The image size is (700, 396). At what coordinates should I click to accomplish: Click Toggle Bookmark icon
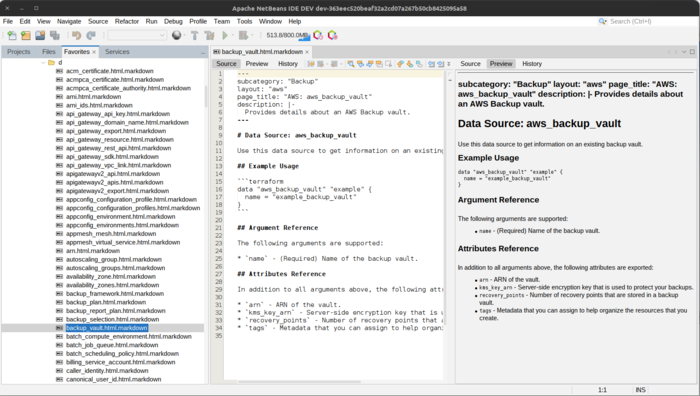point(419,64)
